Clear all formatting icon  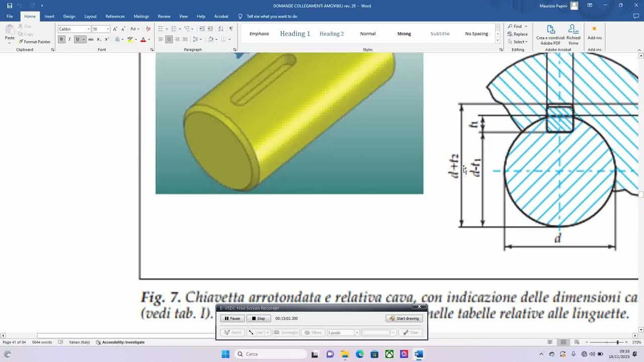148,29
